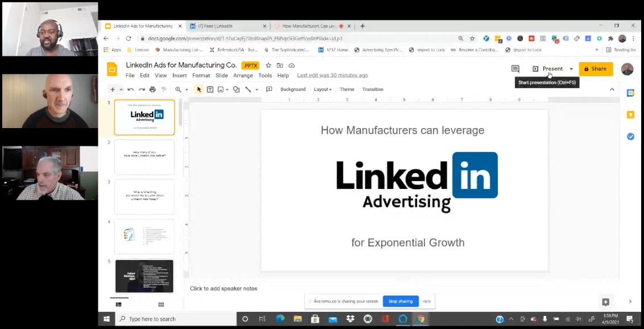Expand the line type dropdown arrow
Image resolution: width=644 pixels, height=329 pixels.
point(257,89)
